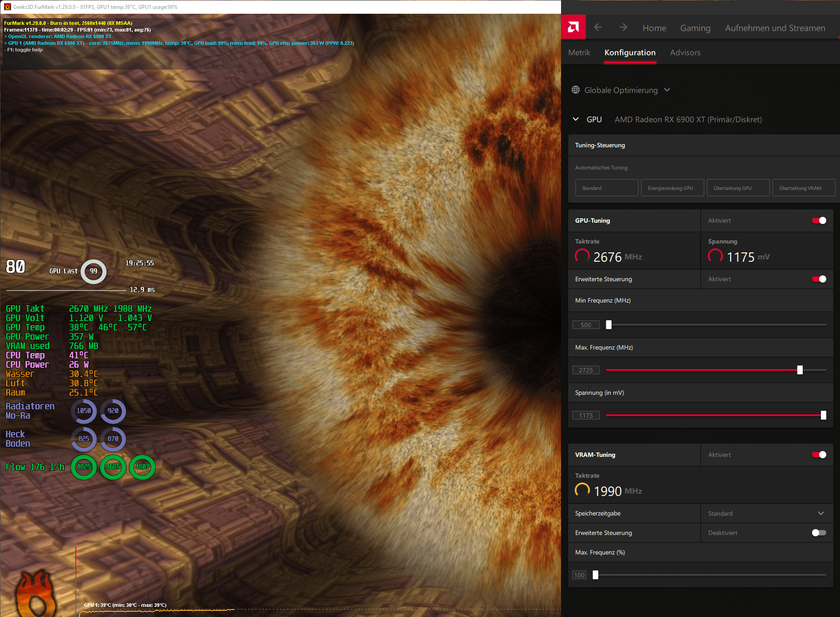
Task: Select the Standard tuning preset
Action: tap(607, 188)
